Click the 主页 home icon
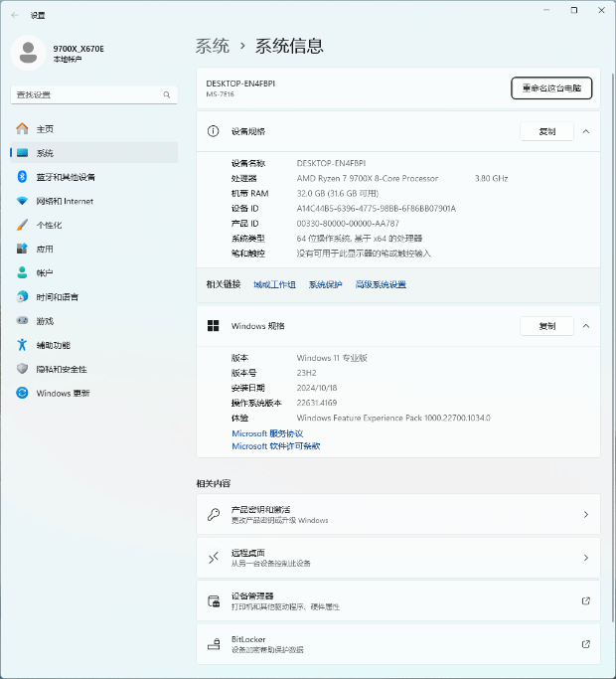Image resolution: width=616 pixels, height=679 pixels. (22, 128)
